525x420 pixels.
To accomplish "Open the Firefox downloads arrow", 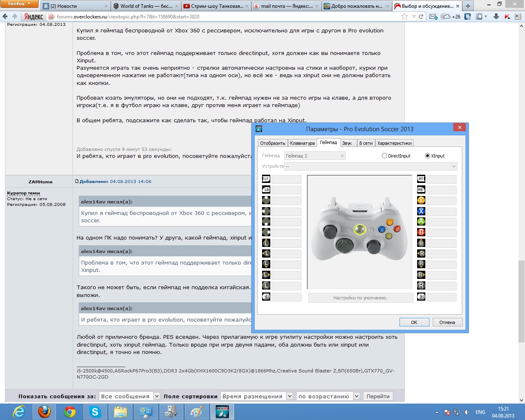I will [x=496, y=16].
